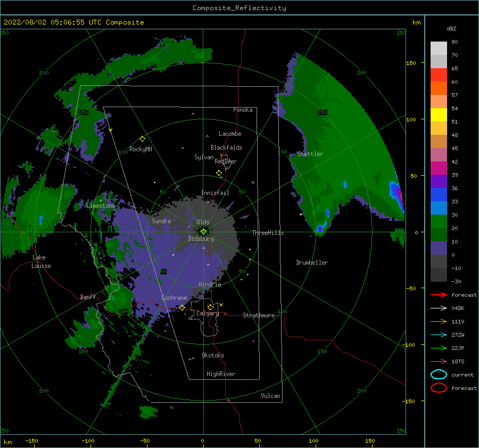479x448 pixels.
Task: Click the yellow diamond marker below RedDeer
Action: [219, 173]
